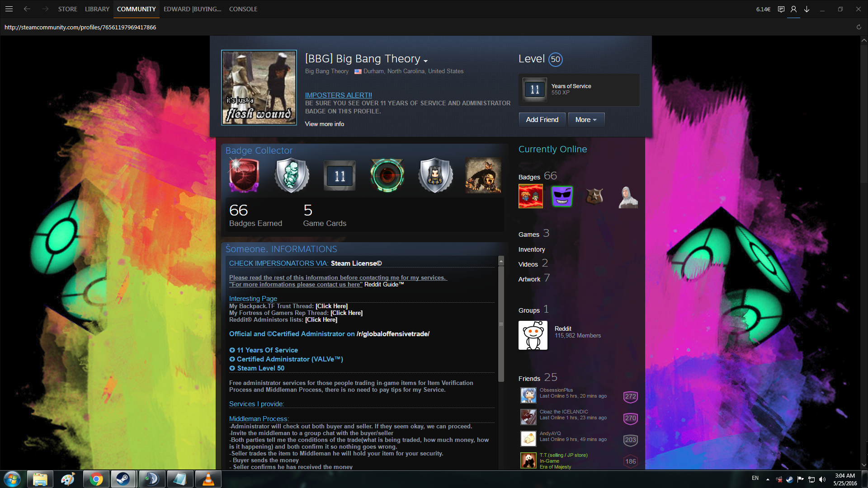Open the STORE tab
The height and width of the screenshot is (488, 868).
pyautogui.click(x=67, y=9)
